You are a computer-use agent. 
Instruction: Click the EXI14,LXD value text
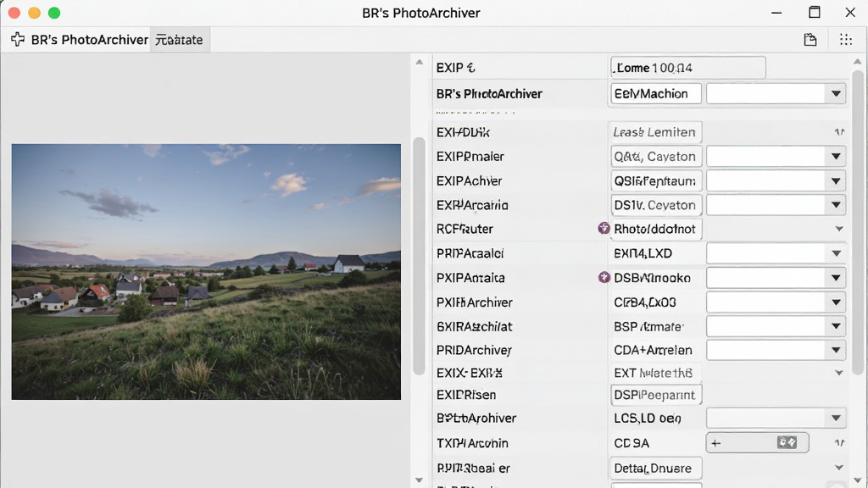click(x=643, y=253)
